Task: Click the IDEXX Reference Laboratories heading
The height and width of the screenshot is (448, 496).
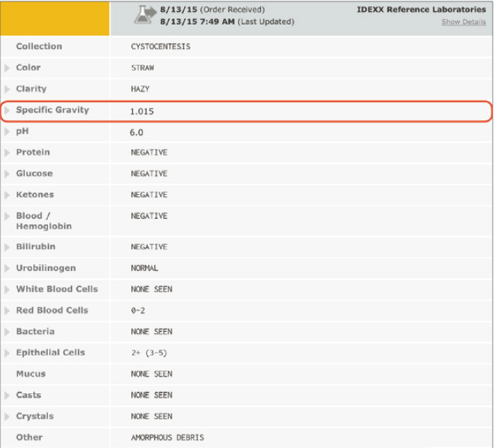Action: 421,10
